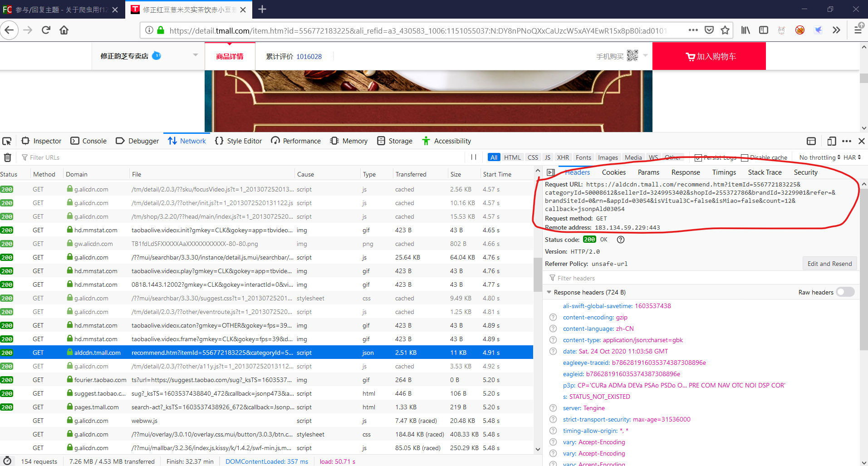Check the Disable cache checkbox
Viewport: 868px width, 466px height.
pos(745,158)
